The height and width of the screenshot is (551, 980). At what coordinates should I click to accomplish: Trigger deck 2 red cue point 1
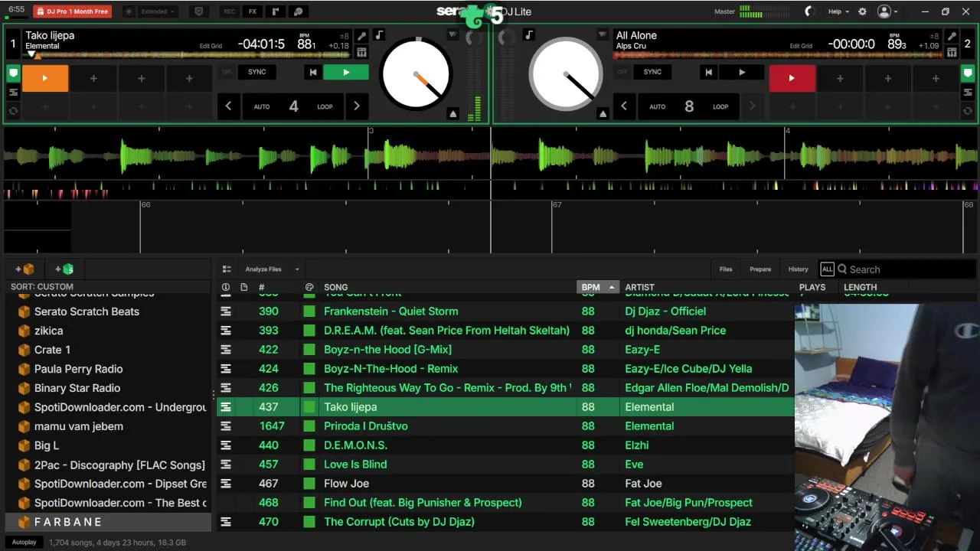[x=792, y=78]
